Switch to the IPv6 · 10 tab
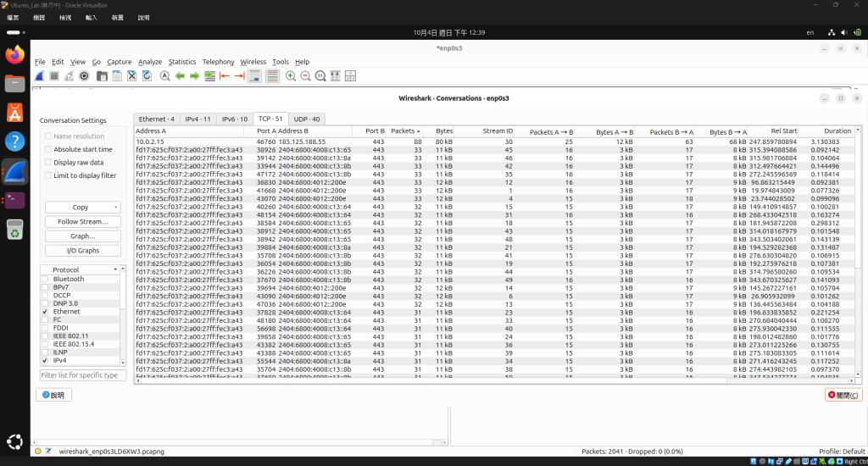The image size is (868, 466). [x=235, y=119]
